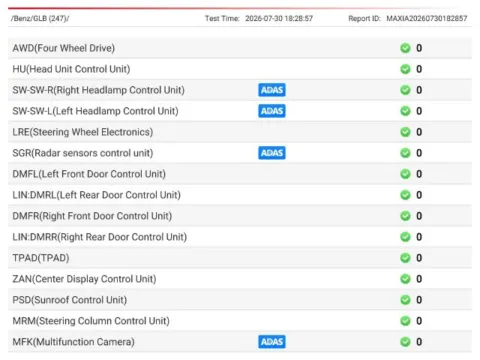Click the green check icon for AWD
Screen dimensions: 480x360
tap(405, 48)
